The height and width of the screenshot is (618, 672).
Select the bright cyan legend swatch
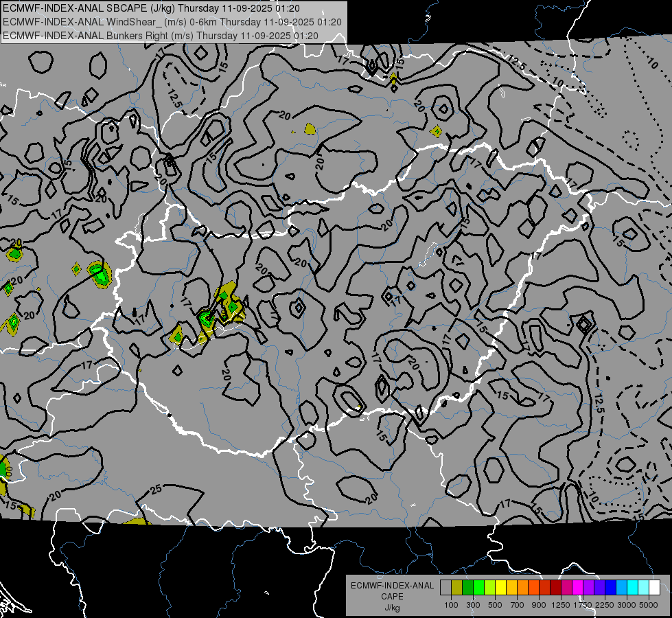pyautogui.click(x=633, y=587)
